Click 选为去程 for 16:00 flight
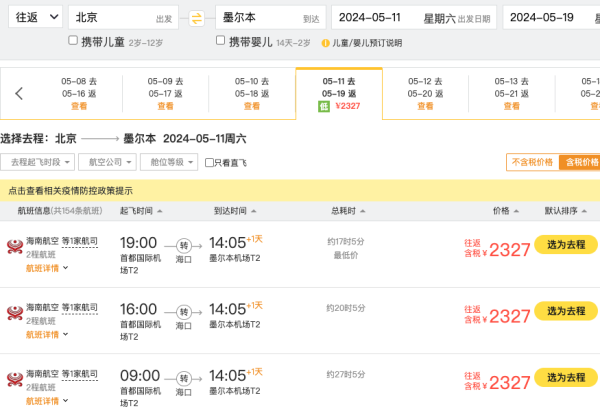Viewport: 600px width, 413px height. tap(566, 311)
